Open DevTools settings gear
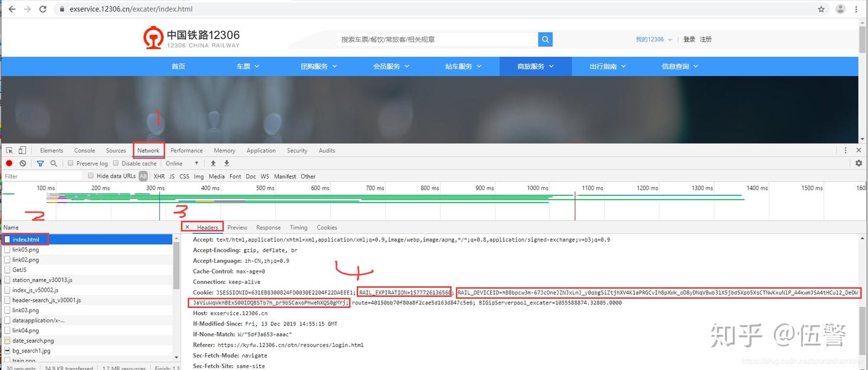 pos(858,163)
